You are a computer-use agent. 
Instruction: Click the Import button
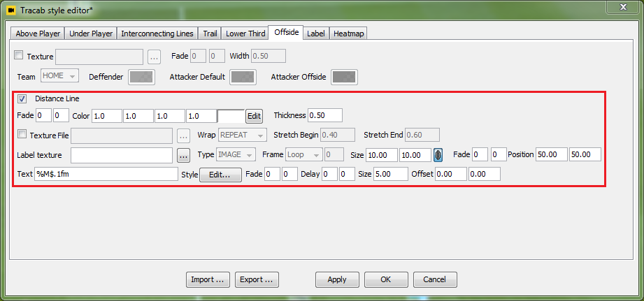[x=208, y=279]
